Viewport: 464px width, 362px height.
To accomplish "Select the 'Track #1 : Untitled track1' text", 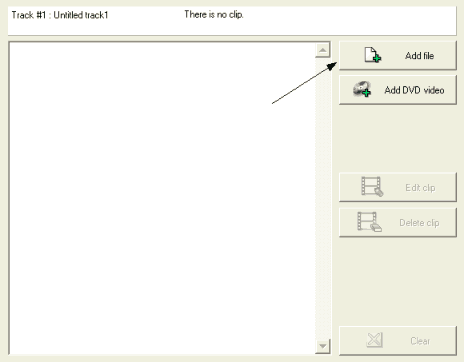I will tap(60, 15).
